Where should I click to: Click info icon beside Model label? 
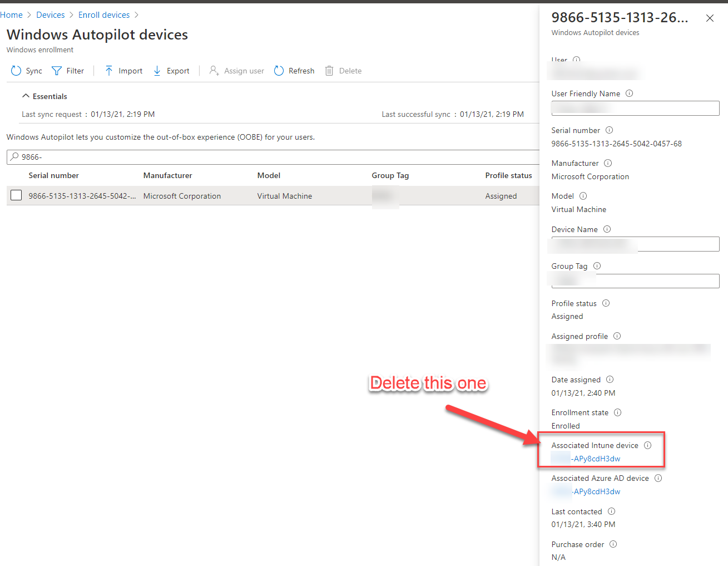point(583,196)
